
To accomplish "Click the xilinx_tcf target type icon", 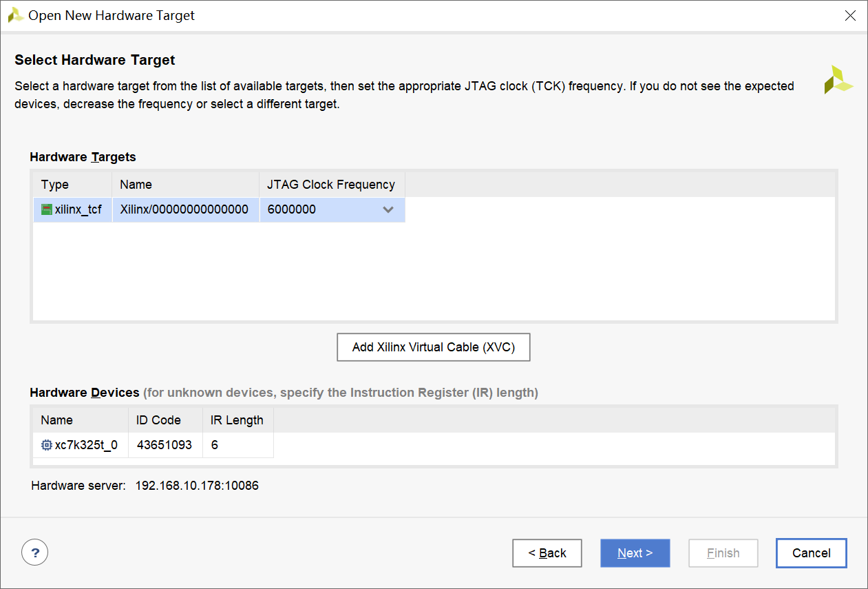I will coord(47,209).
